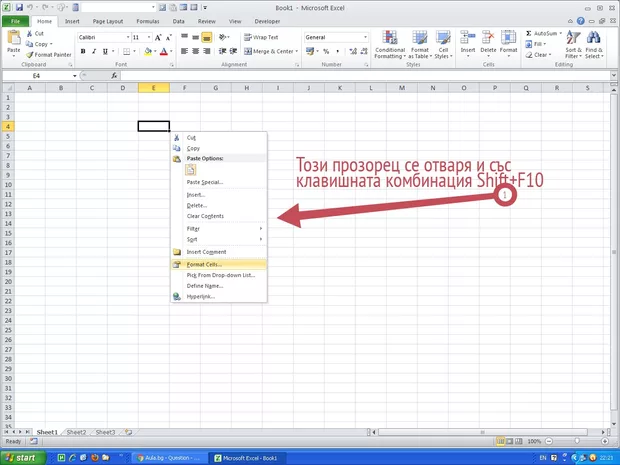The image size is (620, 465).
Task: Click the zoom slider in status bar
Action: (580, 441)
